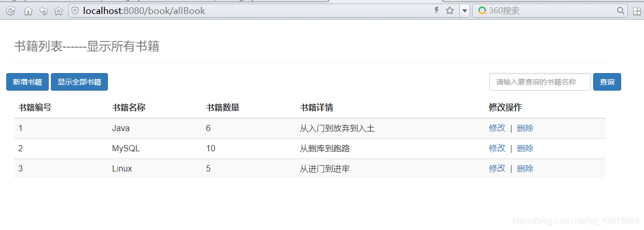This screenshot has height=230, width=644.
Task: Click 修改 link for the Linux book
Action: [x=497, y=168]
